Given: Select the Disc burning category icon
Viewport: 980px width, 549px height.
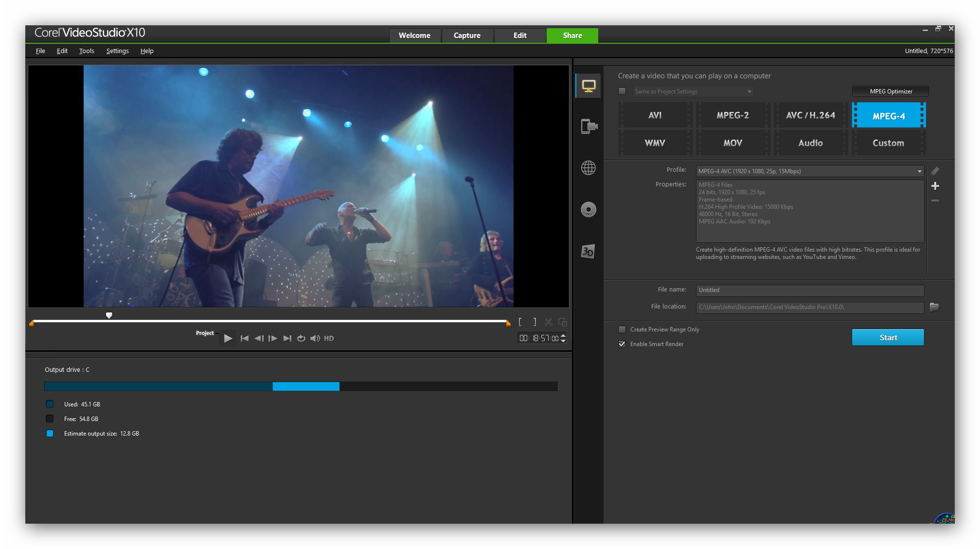Looking at the screenshot, I should tap(588, 210).
